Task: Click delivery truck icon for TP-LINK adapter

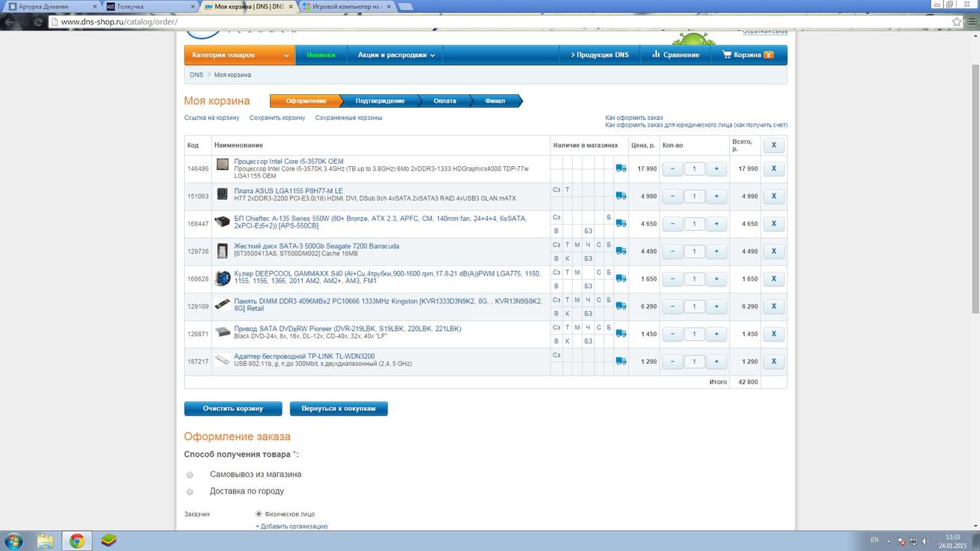Action: click(x=620, y=361)
